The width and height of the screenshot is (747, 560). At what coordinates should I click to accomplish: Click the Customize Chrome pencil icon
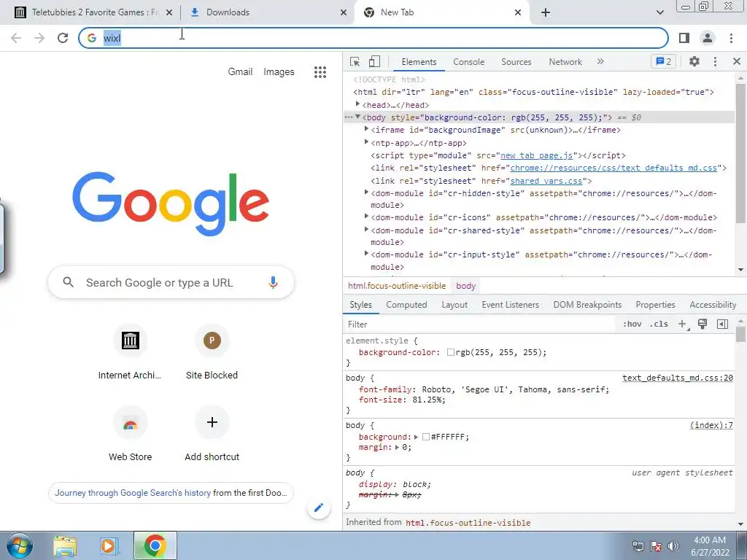(x=319, y=507)
